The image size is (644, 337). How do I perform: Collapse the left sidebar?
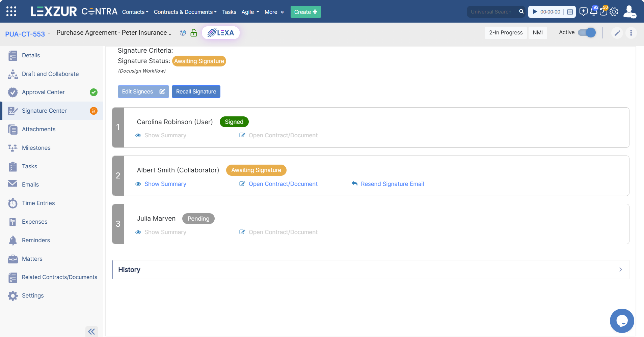91,331
